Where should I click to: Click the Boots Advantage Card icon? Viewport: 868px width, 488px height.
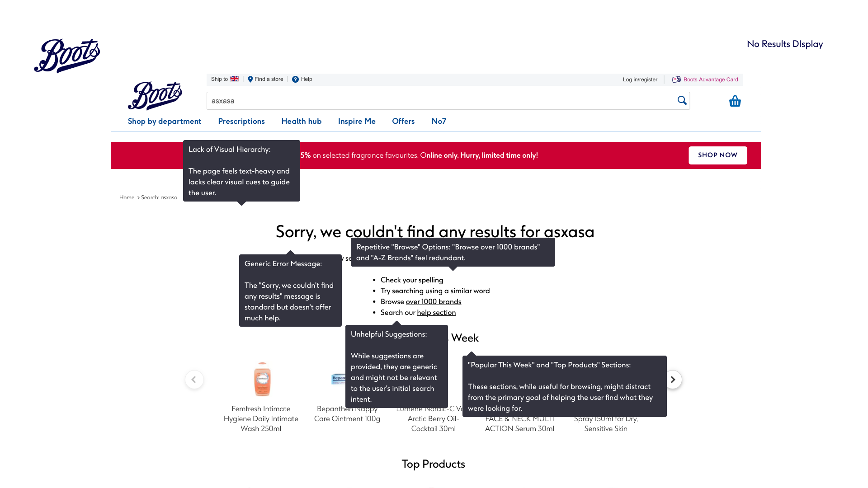point(676,80)
